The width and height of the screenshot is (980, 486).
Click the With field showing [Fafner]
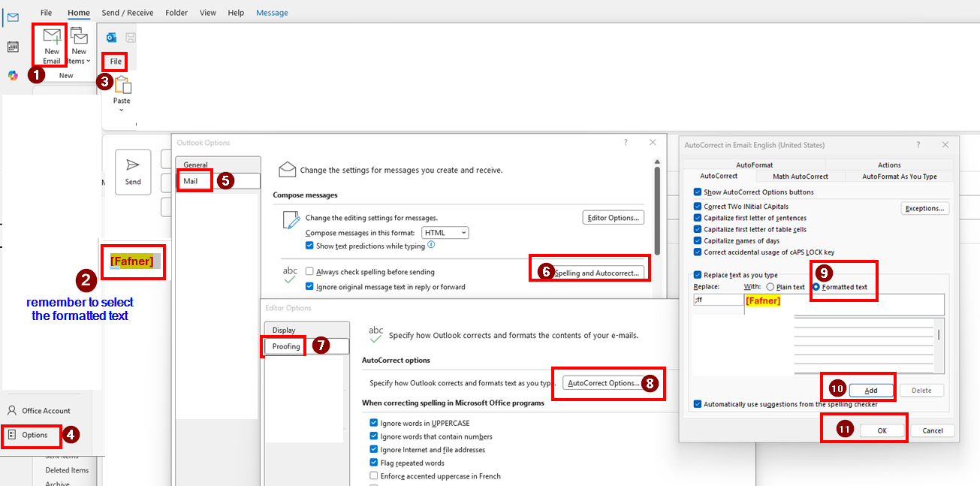click(844, 304)
